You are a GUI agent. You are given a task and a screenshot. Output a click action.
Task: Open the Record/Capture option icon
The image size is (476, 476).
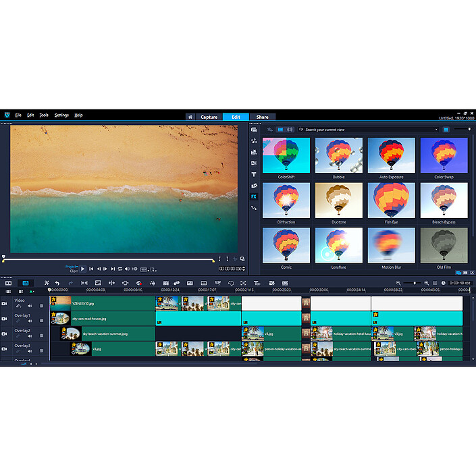138,283
